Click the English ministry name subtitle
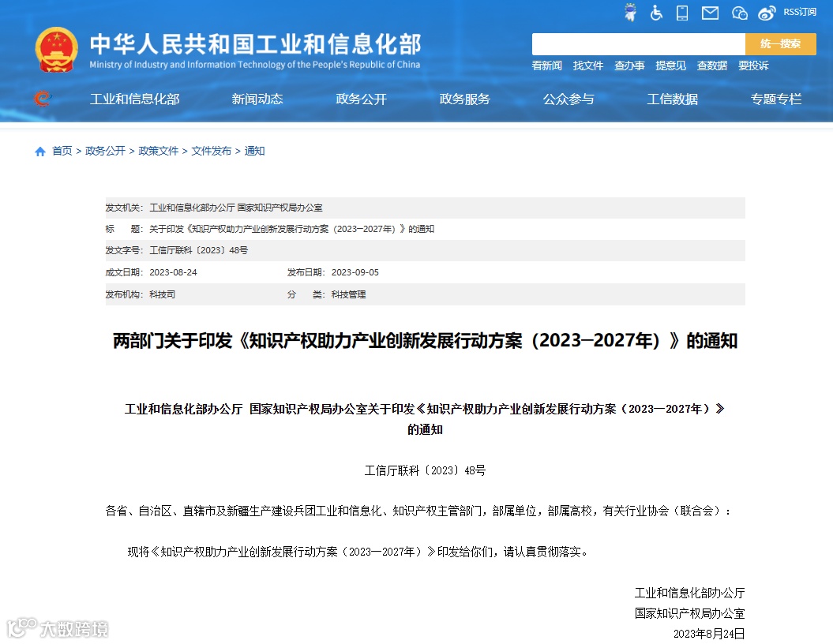The image size is (833, 644). 254,65
